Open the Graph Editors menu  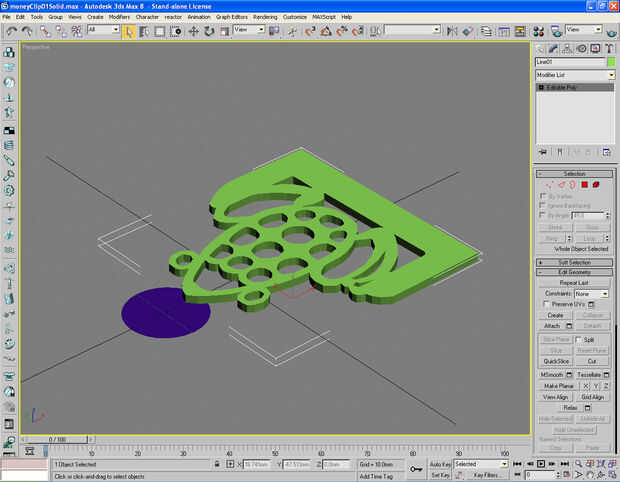[x=231, y=17]
